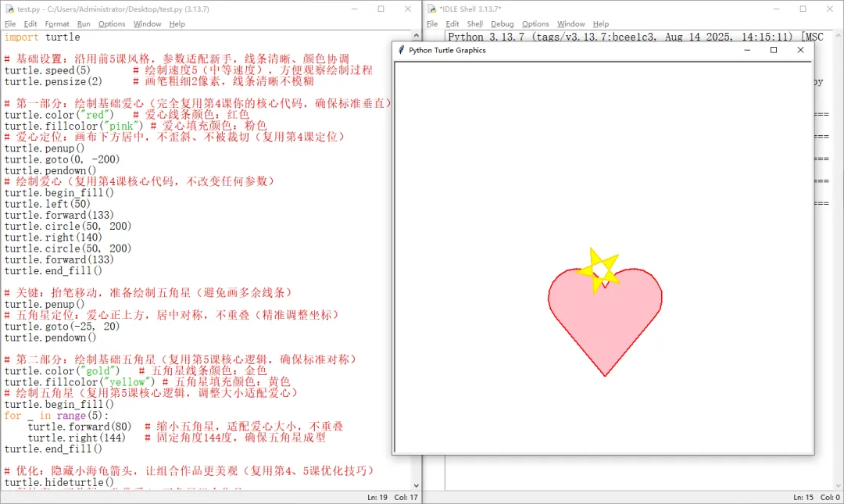Click the yellow star drawing on canvas
The image size is (844, 504).
coord(598,270)
